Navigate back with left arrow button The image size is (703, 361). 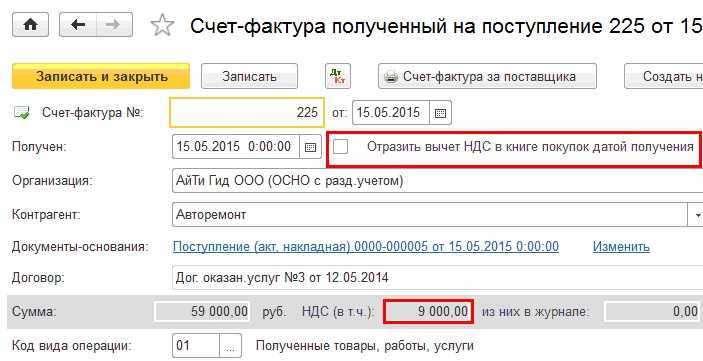coord(78,25)
